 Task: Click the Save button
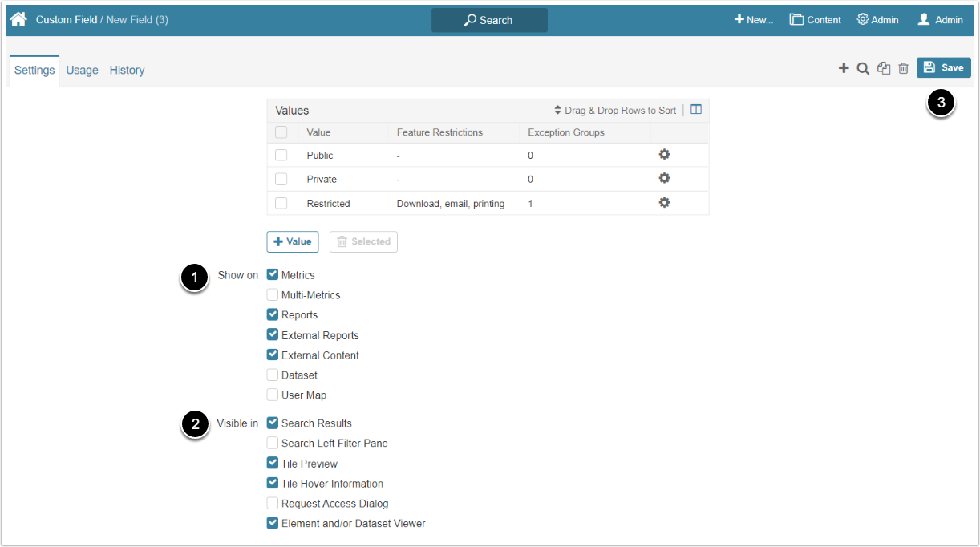click(x=943, y=68)
